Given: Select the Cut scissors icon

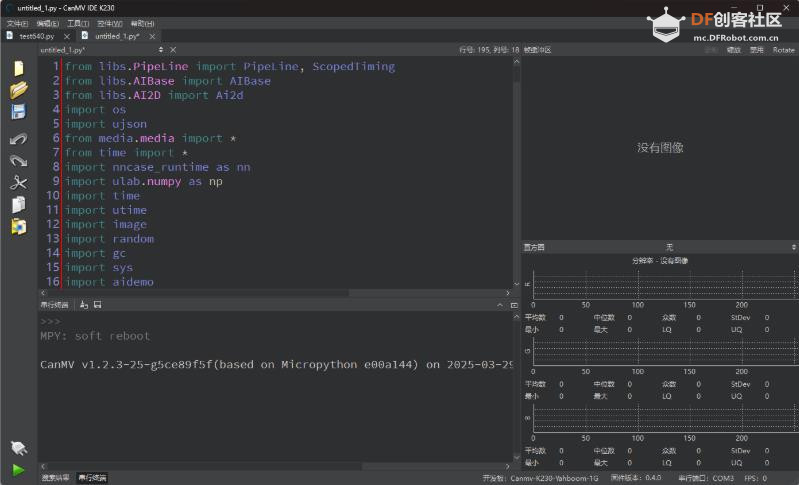Looking at the screenshot, I should point(18,183).
